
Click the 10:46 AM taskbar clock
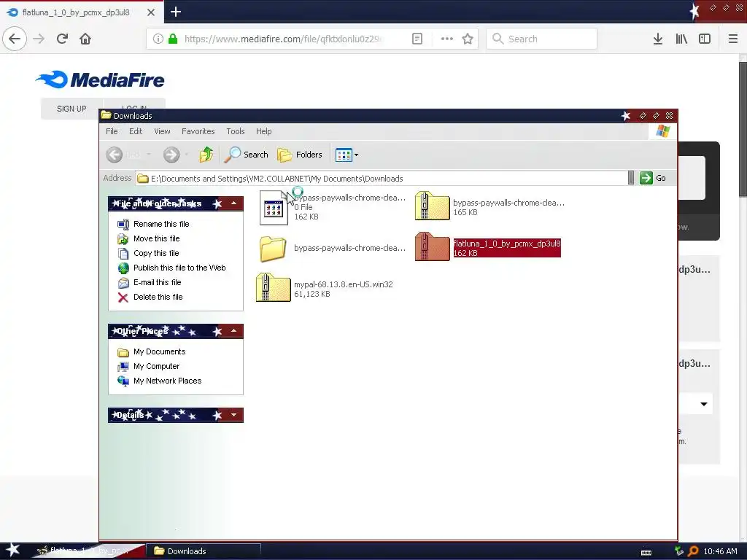(x=720, y=551)
